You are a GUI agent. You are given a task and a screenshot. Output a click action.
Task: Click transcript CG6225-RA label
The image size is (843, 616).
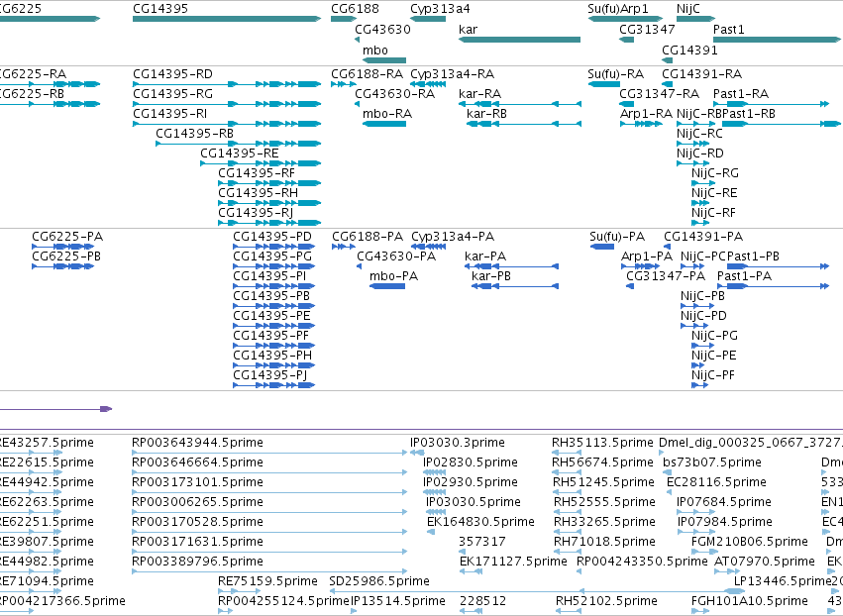(x=34, y=73)
